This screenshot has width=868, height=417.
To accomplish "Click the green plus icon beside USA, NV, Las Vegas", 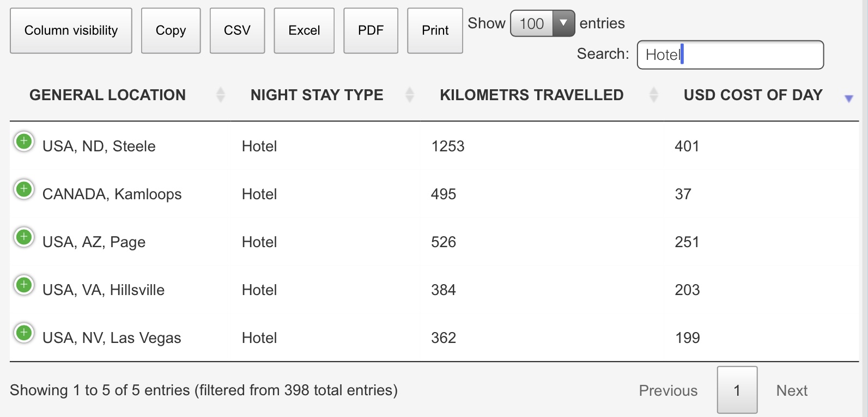I will [24, 333].
